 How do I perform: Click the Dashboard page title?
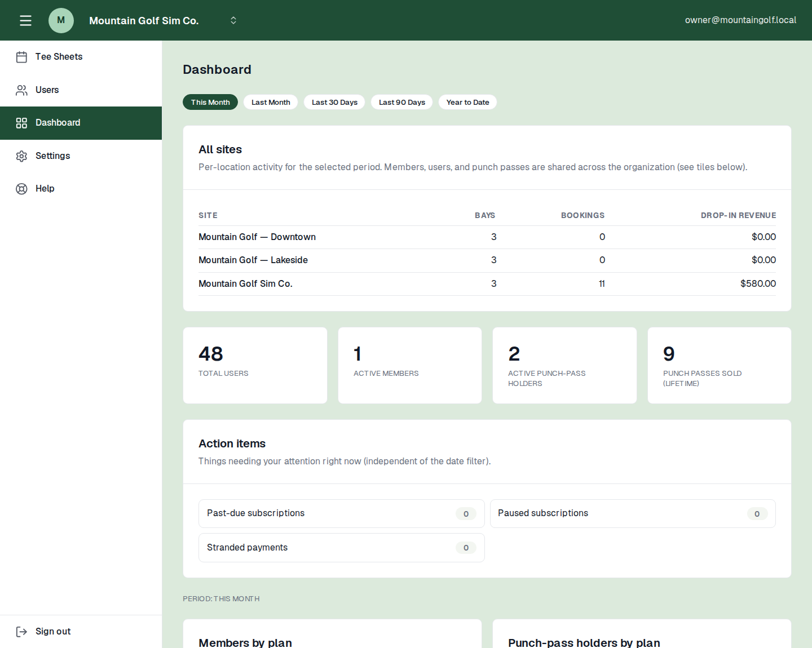217,69
